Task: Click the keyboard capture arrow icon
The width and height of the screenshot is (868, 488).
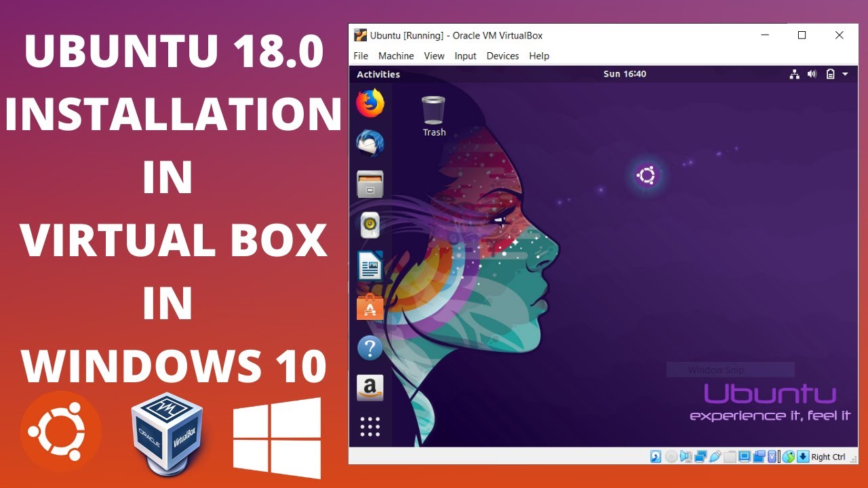Action: pos(803,456)
